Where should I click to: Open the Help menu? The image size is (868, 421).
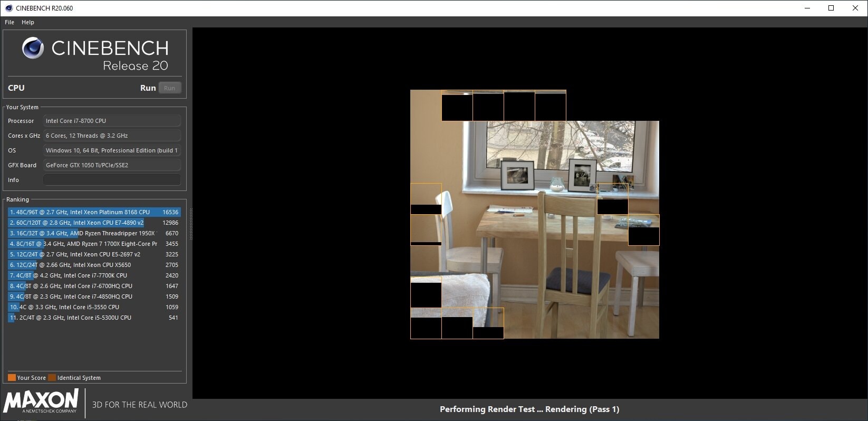tap(28, 22)
